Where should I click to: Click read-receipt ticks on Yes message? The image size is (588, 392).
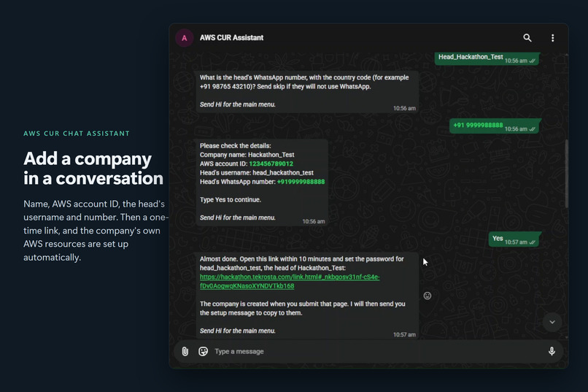pyautogui.click(x=532, y=242)
